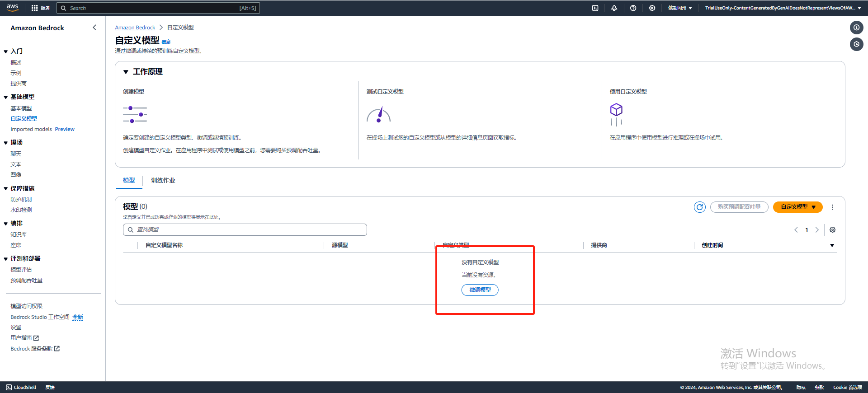Follow the Amazon Bedrock breadcrumb link

pyautogui.click(x=135, y=28)
